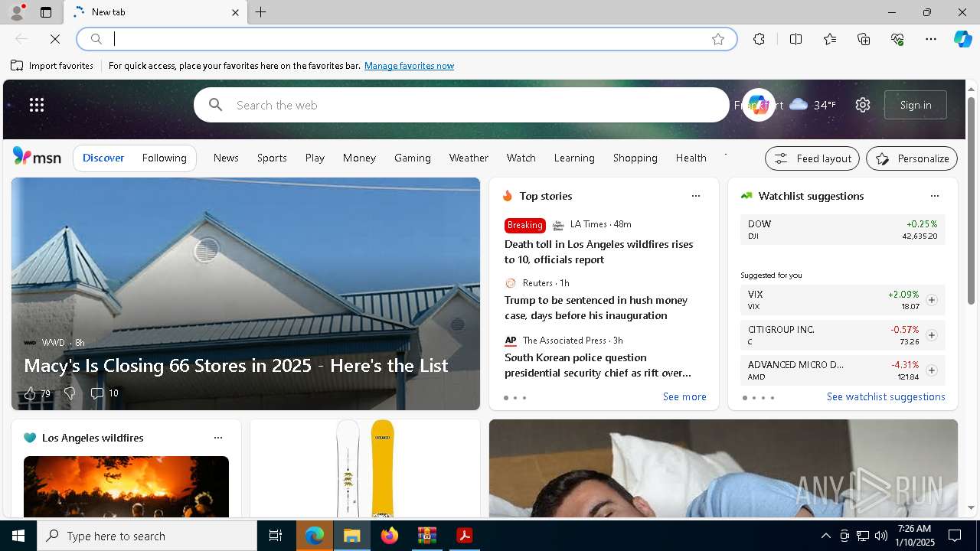Open the Los Angeles wildfires photo
980x551 pixels.
click(126, 487)
